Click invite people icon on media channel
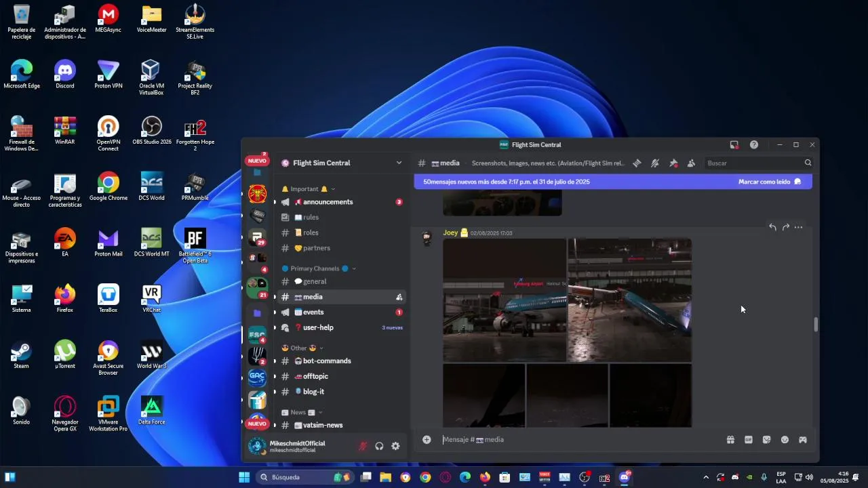Screen dimensions: 868x488 [399, 298]
